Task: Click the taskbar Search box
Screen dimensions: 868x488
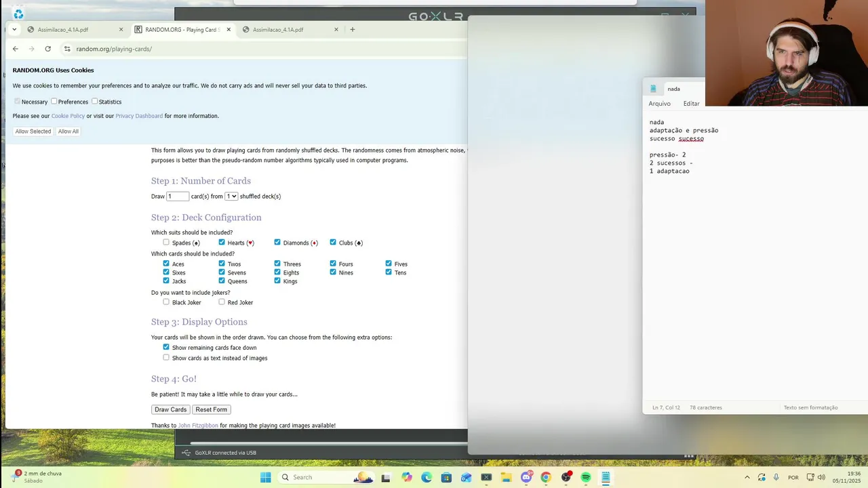Action: 326,477
